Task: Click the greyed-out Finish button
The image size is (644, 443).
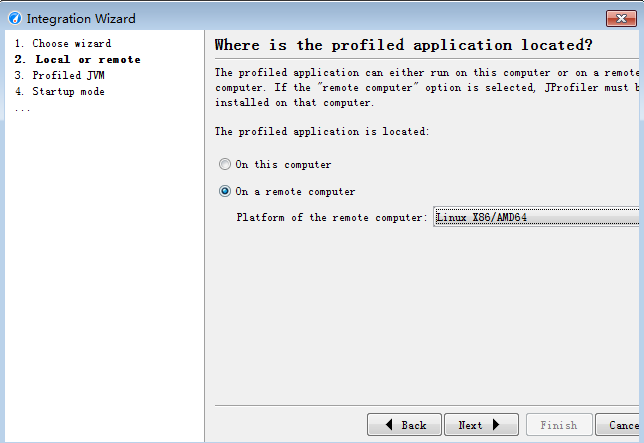Action: (x=559, y=425)
